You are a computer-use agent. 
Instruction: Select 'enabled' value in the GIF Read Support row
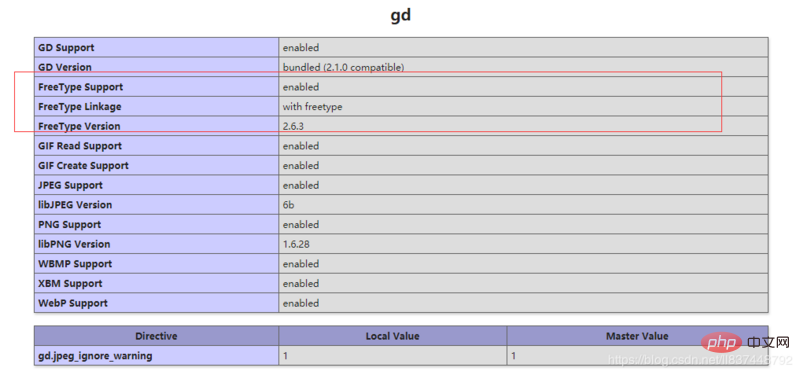(x=301, y=146)
